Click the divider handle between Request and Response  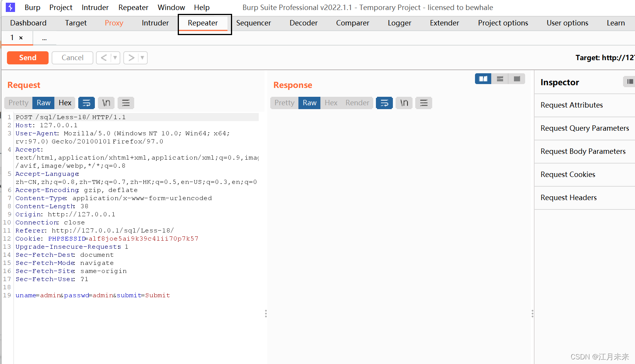(266, 313)
